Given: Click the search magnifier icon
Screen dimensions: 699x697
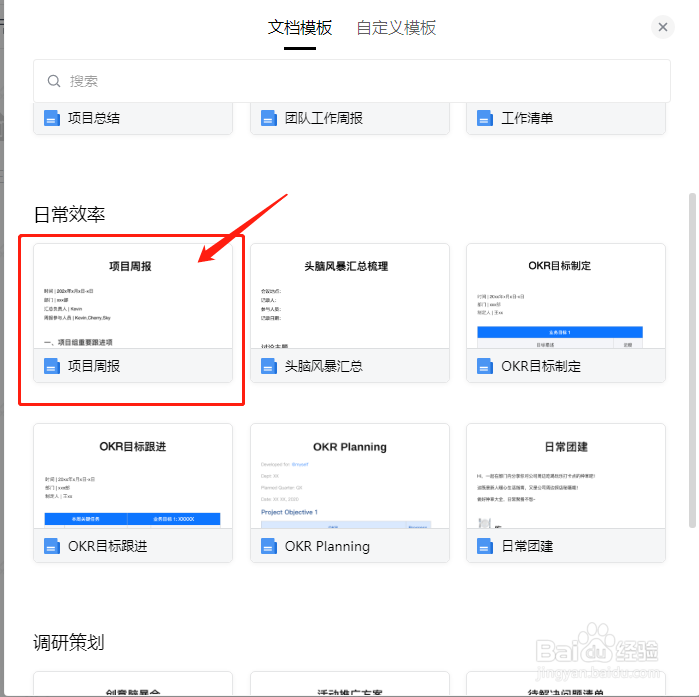Looking at the screenshot, I should click(54, 81).
